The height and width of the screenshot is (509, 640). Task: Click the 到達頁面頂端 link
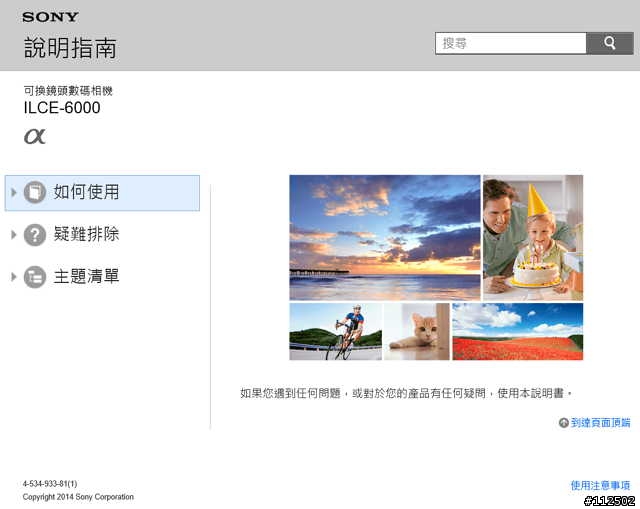pyautogui.click(x=600, y=422)
